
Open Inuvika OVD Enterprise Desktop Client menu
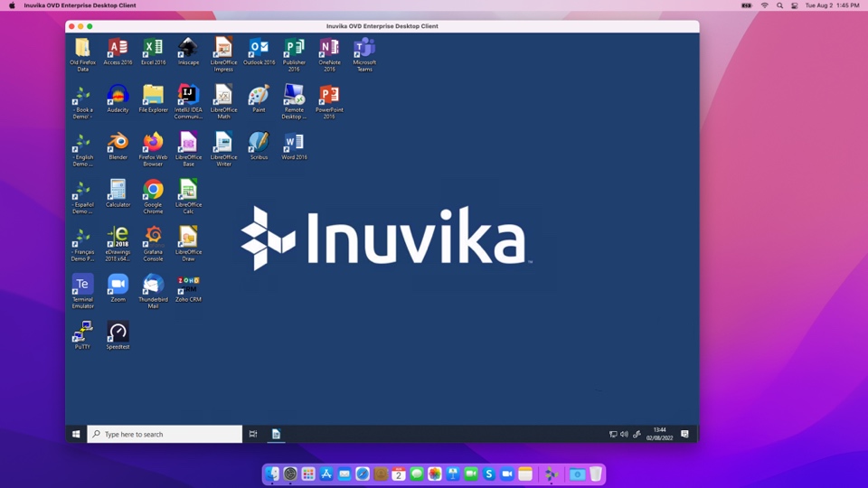click(80, 5)
